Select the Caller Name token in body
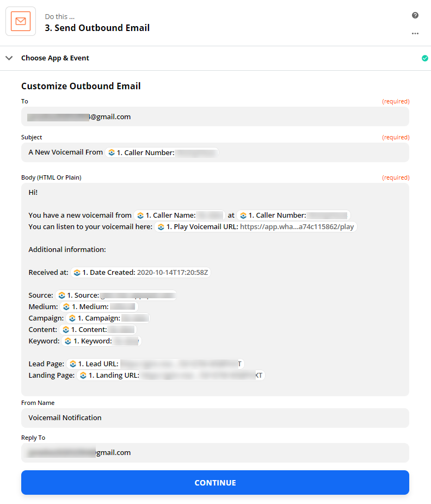The width and height of the screenshot is (431, 504). [180, 216]
